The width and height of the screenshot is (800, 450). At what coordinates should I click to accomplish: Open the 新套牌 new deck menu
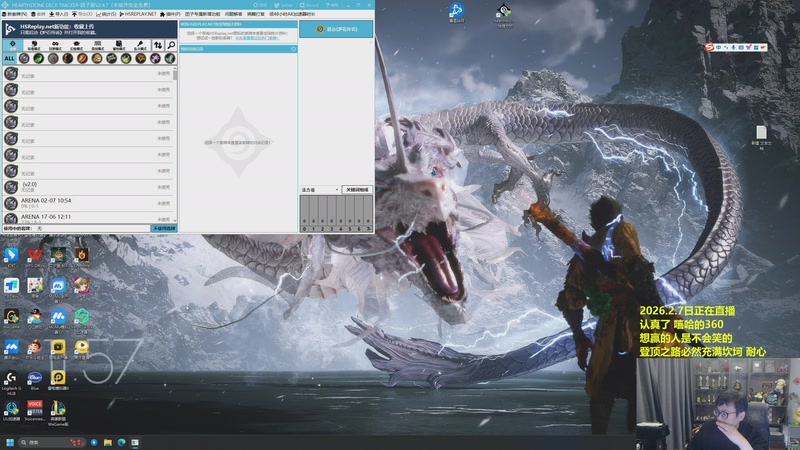pos(14,14)
